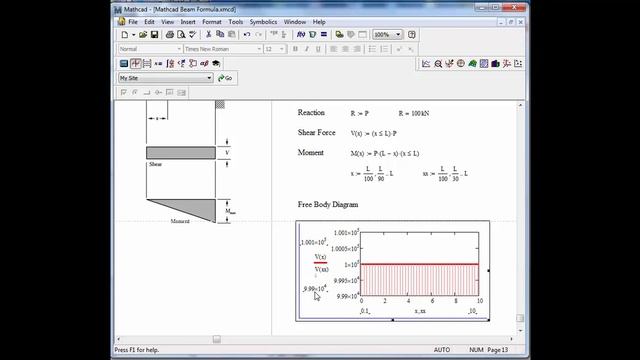Undo the last action
Screen dimensions: 640x360
coord(247,35)
